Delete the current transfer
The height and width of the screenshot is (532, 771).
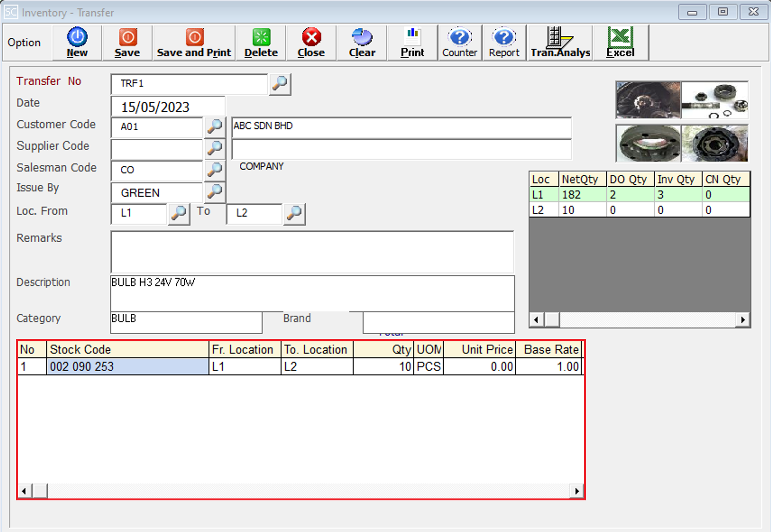pyautogui.click(x=261, y=42)
